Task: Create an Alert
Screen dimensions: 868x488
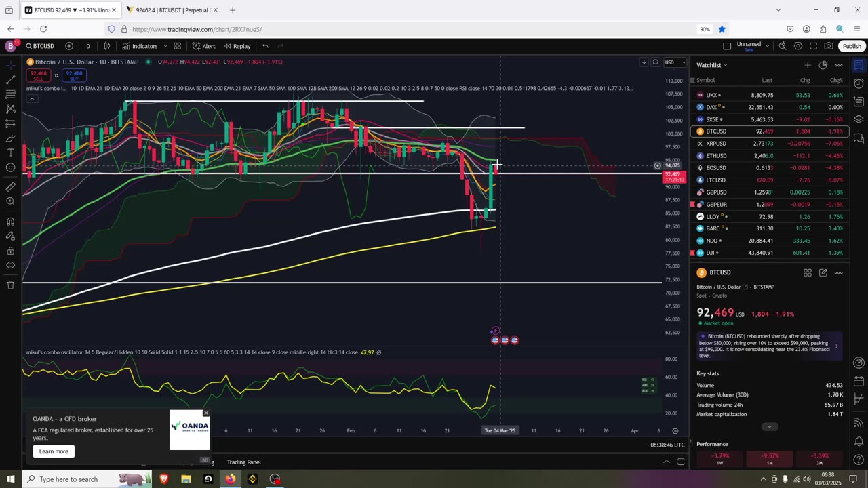Action: pos(203,46)
